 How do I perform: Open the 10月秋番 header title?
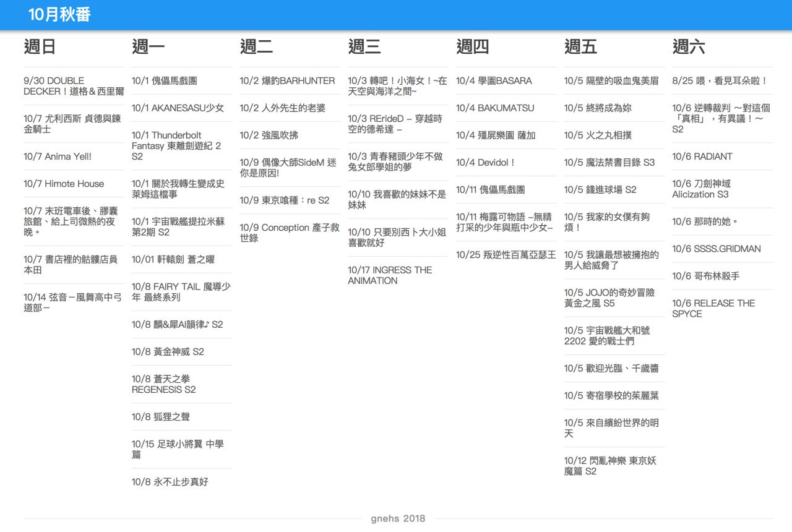click(x=60, y=15)
